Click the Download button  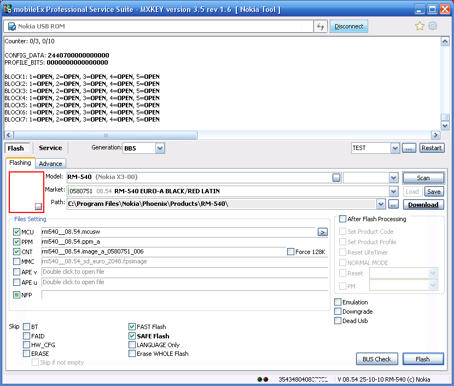click(x=423, y=205)
